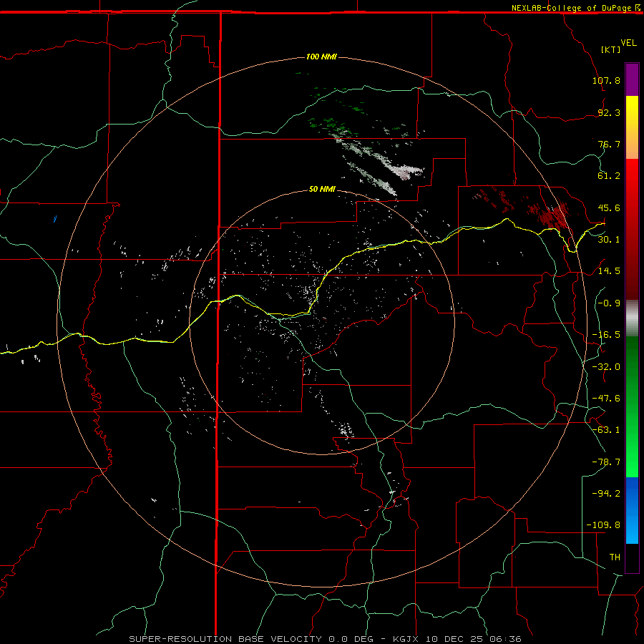Select the -109.8 legend value
644x644 pixels.
[x=603, y=525]
